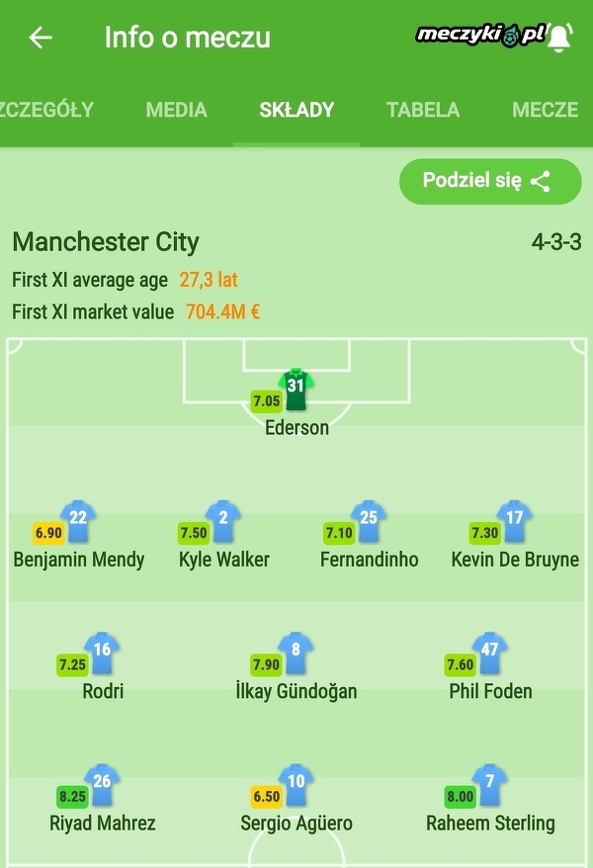
Task: Select Kyle Walker's number 2 shirt
Action: 224,520
